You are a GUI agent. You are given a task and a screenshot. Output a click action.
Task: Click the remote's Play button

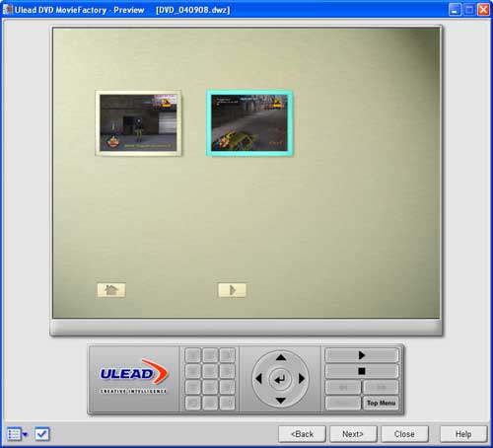click(x=362, y=355)
